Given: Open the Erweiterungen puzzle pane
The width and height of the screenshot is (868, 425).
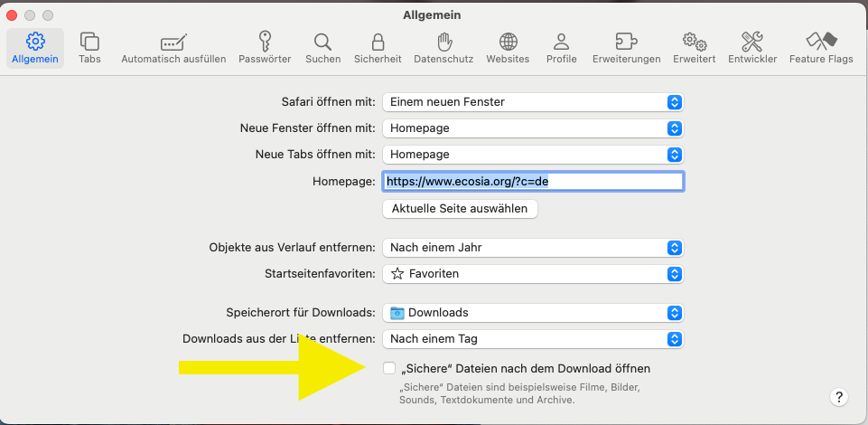Looking at the screenshot, I should coord(626,48).
